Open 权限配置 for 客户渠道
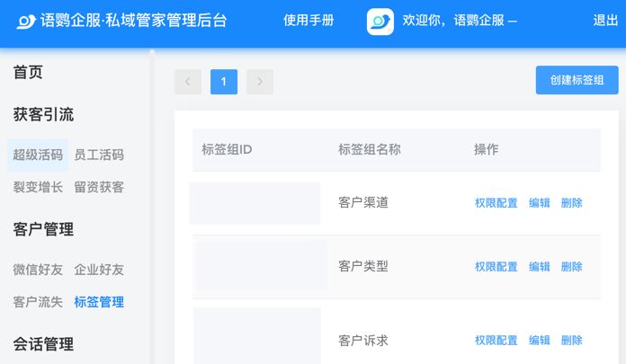The width and height of the screenshot is (626, 364). point(496,203)
